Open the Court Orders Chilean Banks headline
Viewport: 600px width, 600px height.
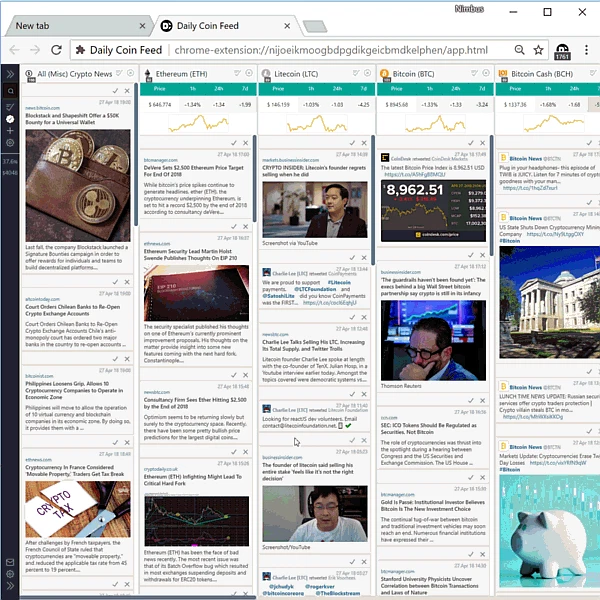(73, 310)
